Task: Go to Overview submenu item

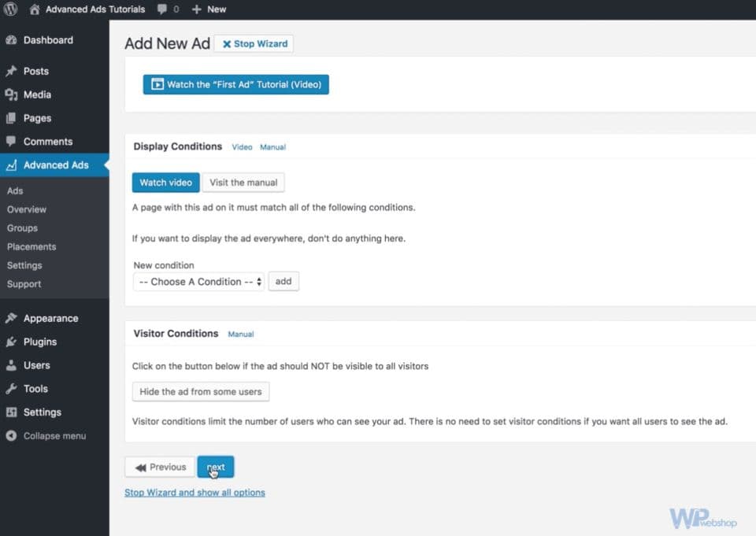Action: (x=27, y=209)
